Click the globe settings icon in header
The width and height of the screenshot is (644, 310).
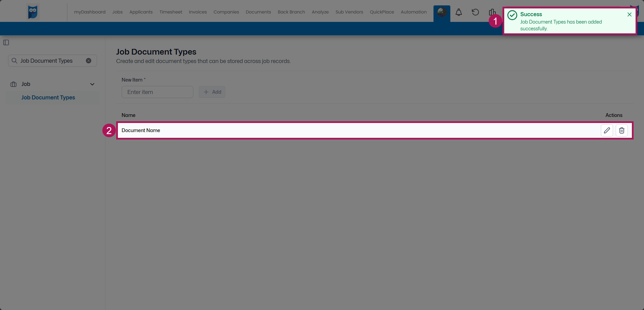click(442, 12)
